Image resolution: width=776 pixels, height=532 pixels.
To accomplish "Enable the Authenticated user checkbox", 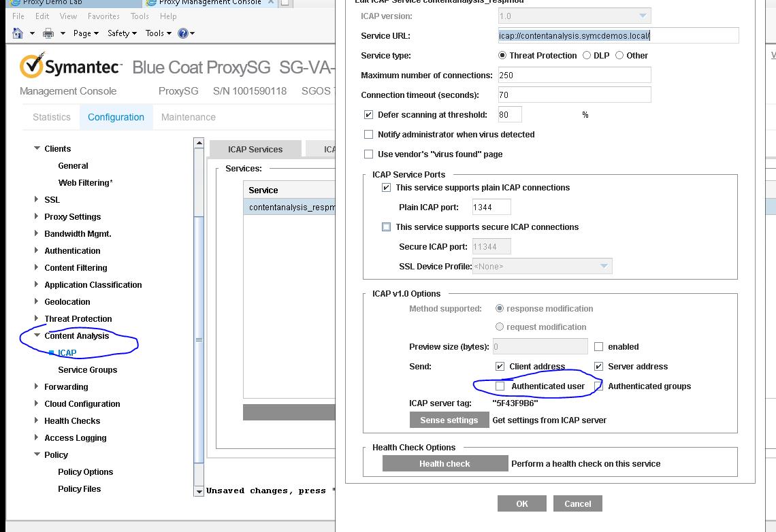I will tap(500, 386).
